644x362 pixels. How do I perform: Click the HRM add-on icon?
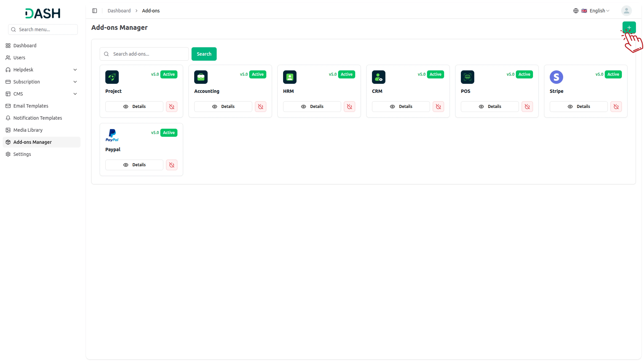click(x=289, y=77)
